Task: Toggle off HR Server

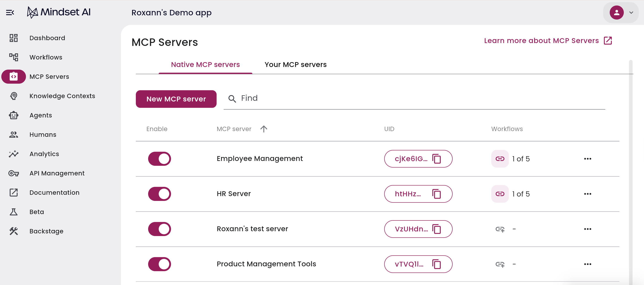Action: click(x=160, y=194)
